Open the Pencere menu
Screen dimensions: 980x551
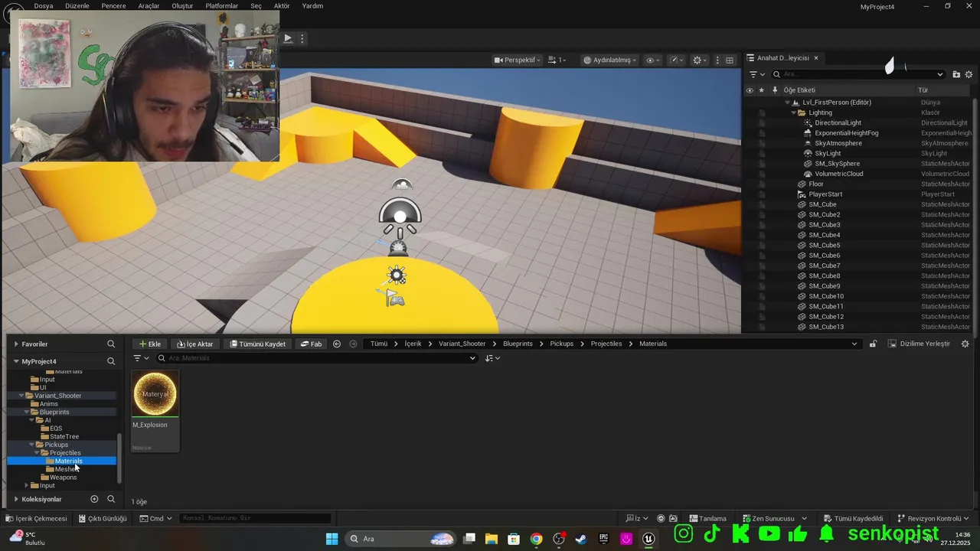(x=113, y=6)
